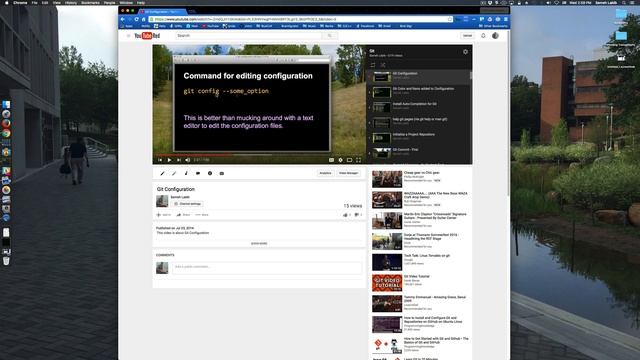
Task: Click the add public comment field
Action: 267,267
